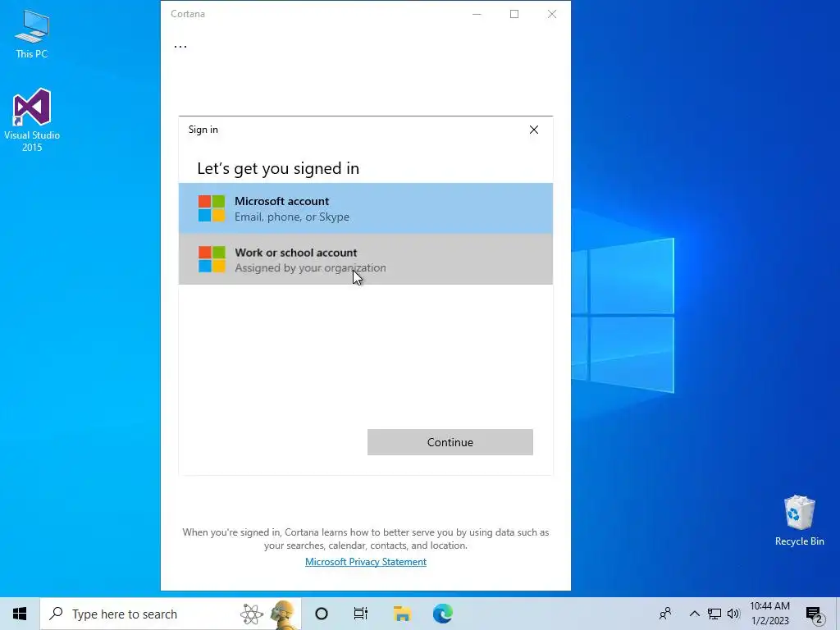
Task: Select the Microsoft account option
Action: [365, 208]
